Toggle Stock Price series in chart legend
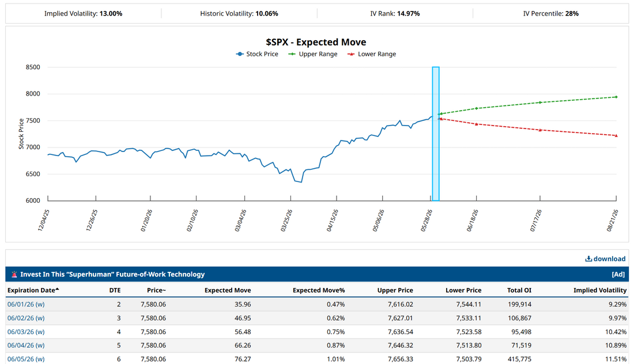The width and height of the screenshot is (634, 364). click(x=257, y=54)
